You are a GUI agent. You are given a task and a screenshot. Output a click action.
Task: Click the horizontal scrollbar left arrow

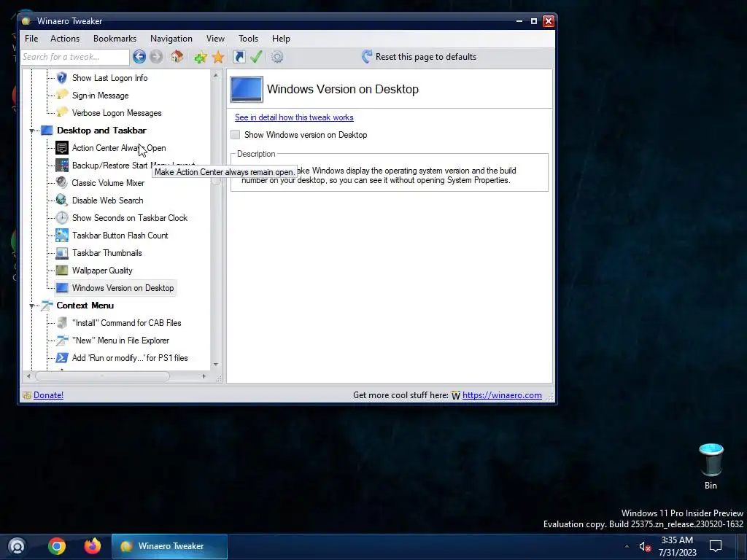pos(28,376)
